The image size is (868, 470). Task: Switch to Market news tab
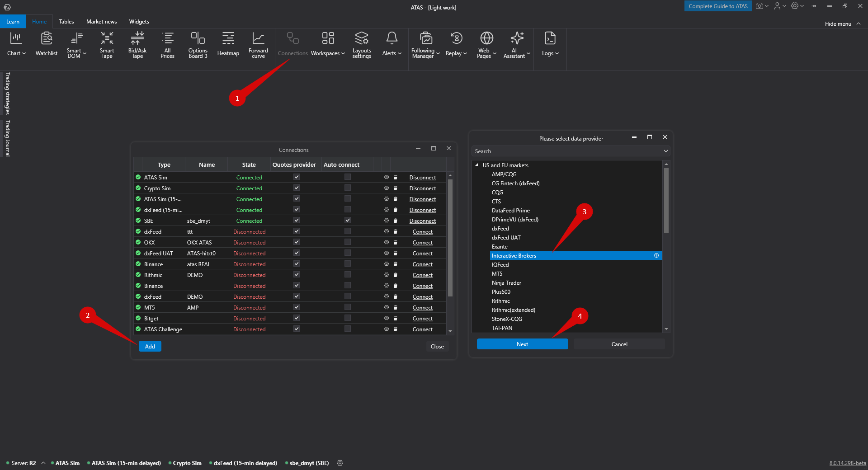(x=102, y=22)
